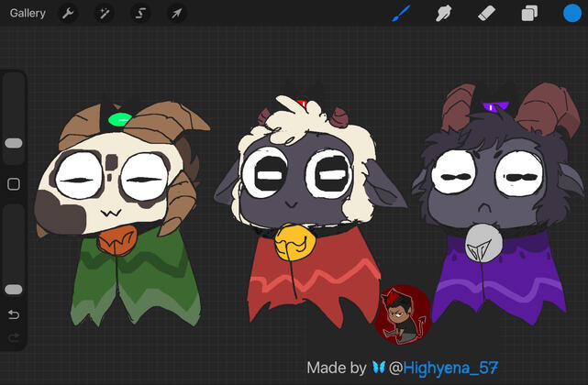
Task: Click the brush opacity slider handle
Action: (14, 290)
